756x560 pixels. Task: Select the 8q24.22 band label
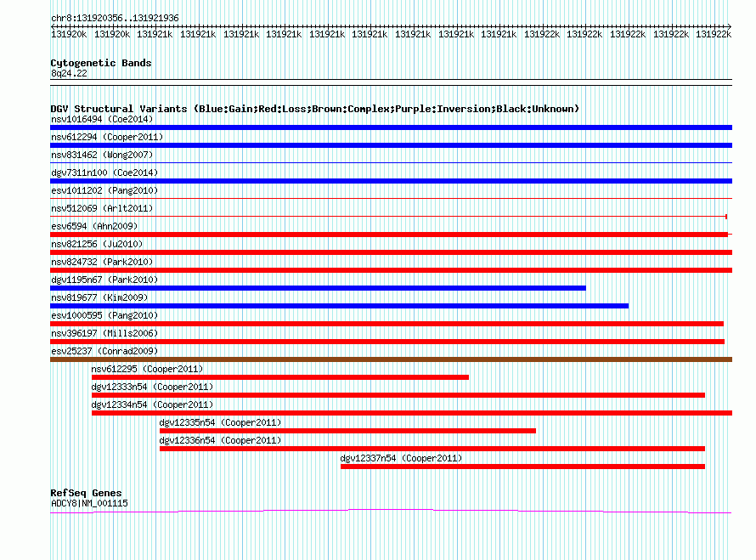tap(69, 73)
